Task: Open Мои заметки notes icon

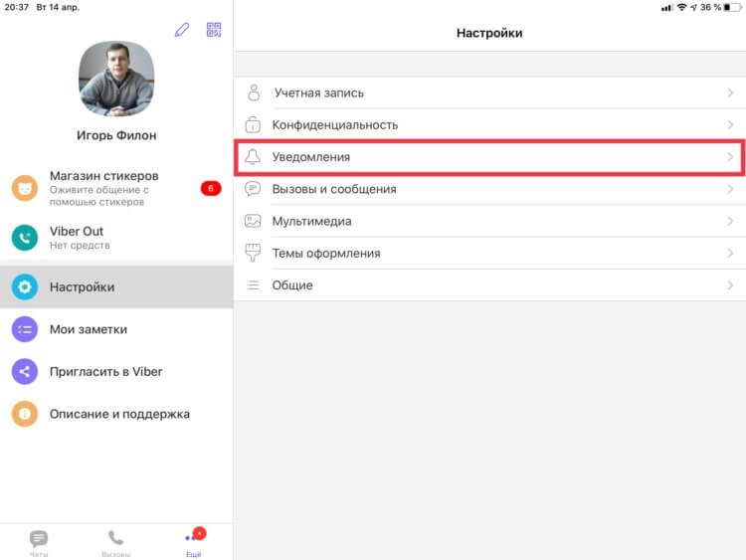Action: pyautogui.click(x=25, y=329)
